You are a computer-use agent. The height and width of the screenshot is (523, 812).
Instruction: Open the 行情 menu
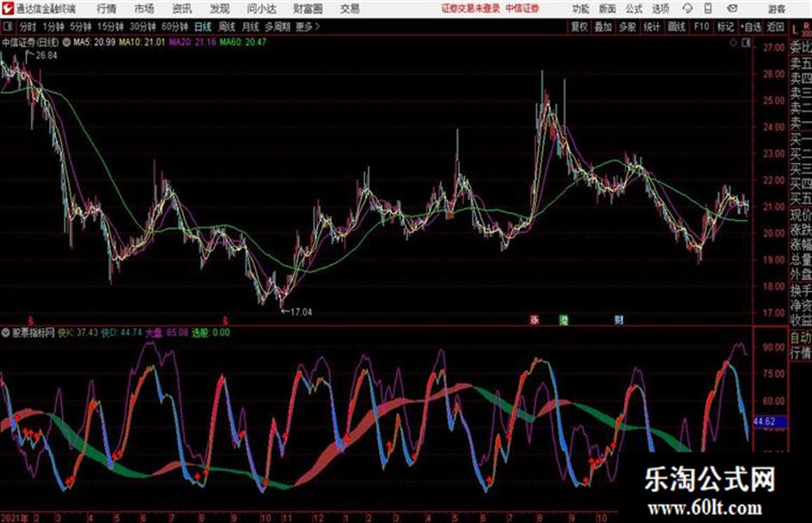[107, 9]
